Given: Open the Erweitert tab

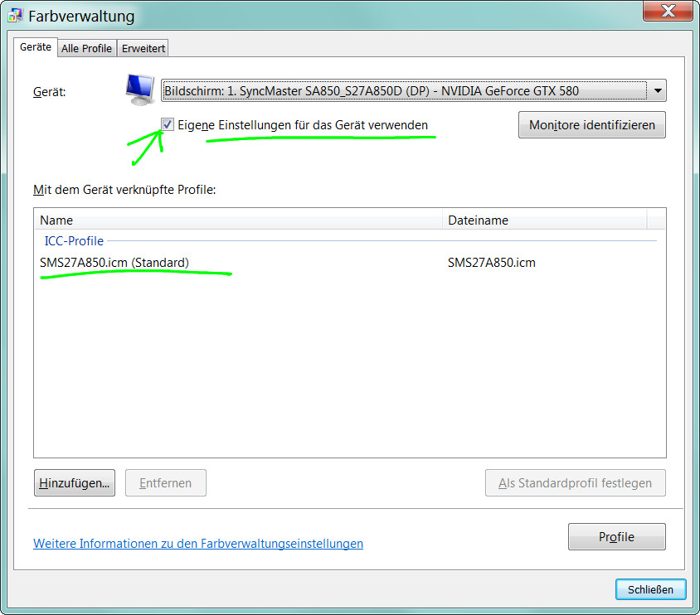Looking at the screenshot, I should tap(143, 48).
